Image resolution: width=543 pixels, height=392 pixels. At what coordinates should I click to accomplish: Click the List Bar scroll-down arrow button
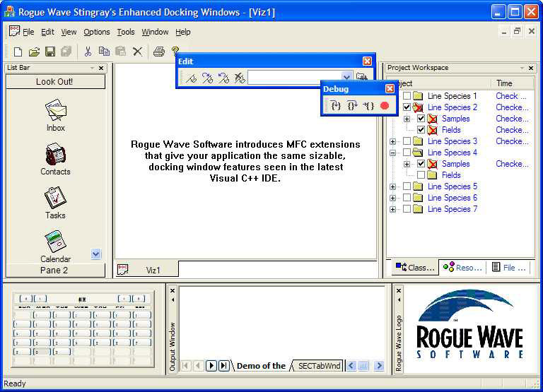(x=96, y=254)
